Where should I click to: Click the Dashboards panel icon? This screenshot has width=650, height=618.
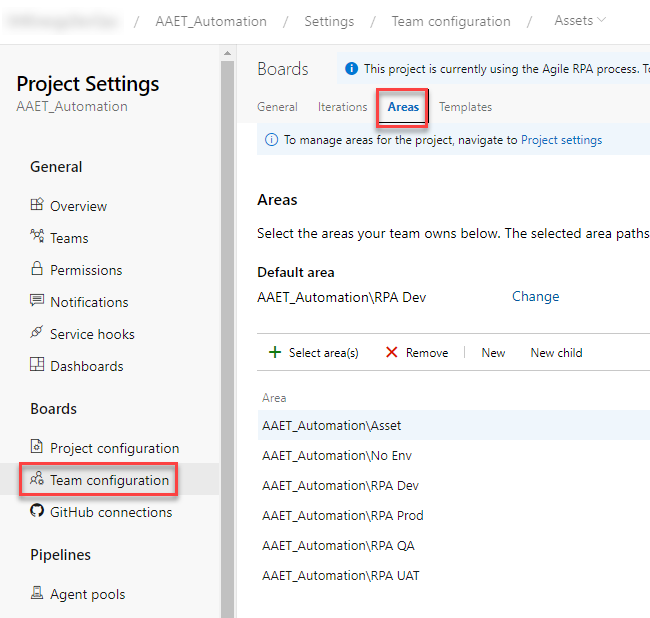click(x=37, y=364)
